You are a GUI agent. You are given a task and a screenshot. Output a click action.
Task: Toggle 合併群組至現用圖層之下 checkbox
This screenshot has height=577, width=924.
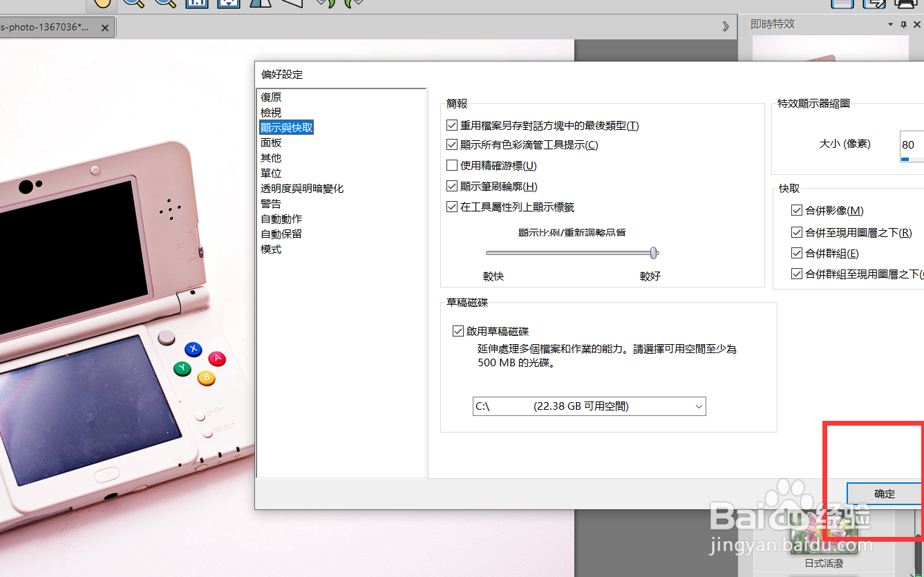pos(797,274)
